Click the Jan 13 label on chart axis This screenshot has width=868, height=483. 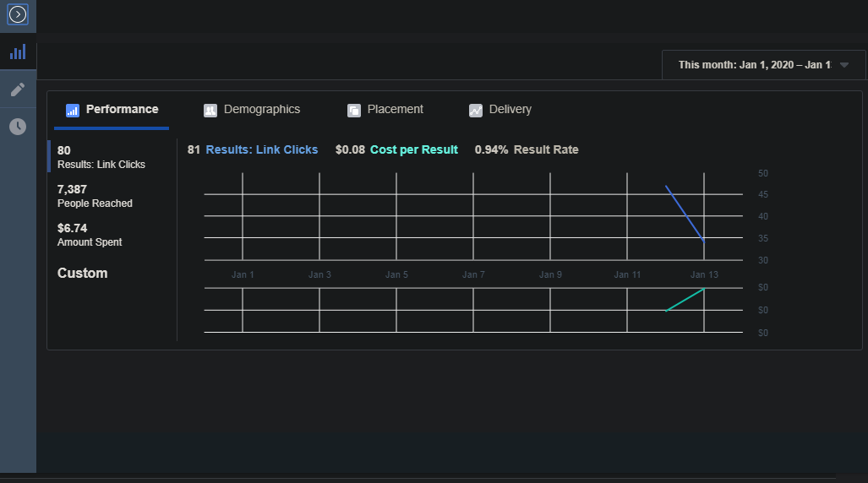[x=704, y=274]
